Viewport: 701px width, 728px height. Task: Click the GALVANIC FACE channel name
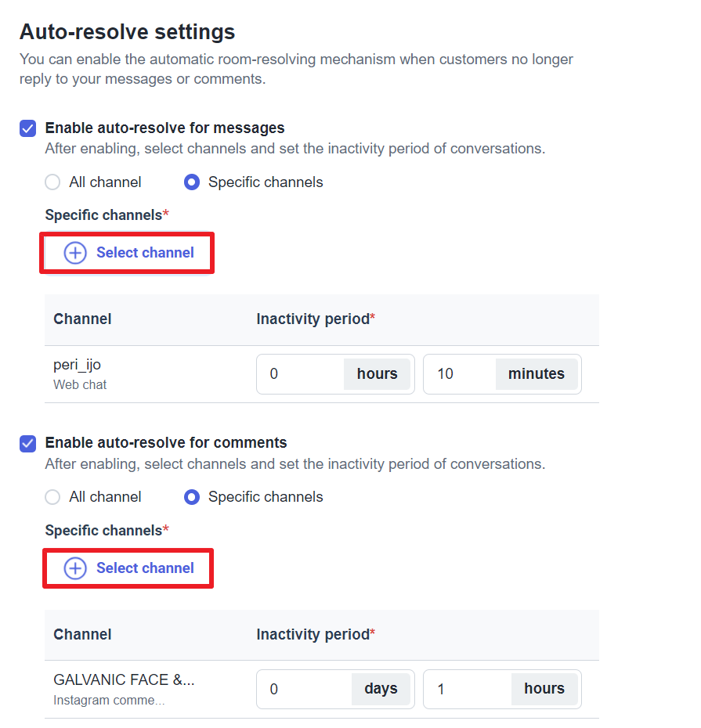[124, 680]
